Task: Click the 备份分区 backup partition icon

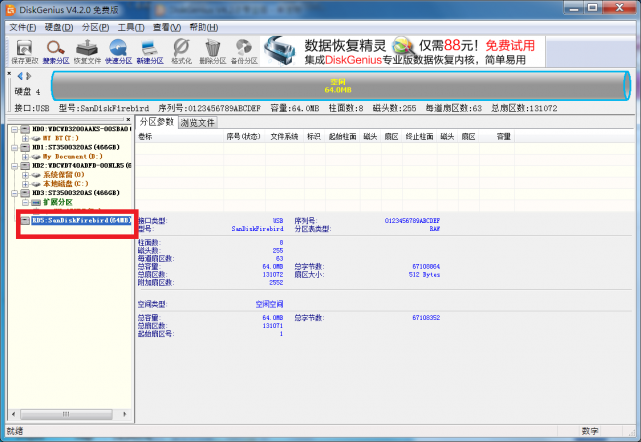Action: 244,52
